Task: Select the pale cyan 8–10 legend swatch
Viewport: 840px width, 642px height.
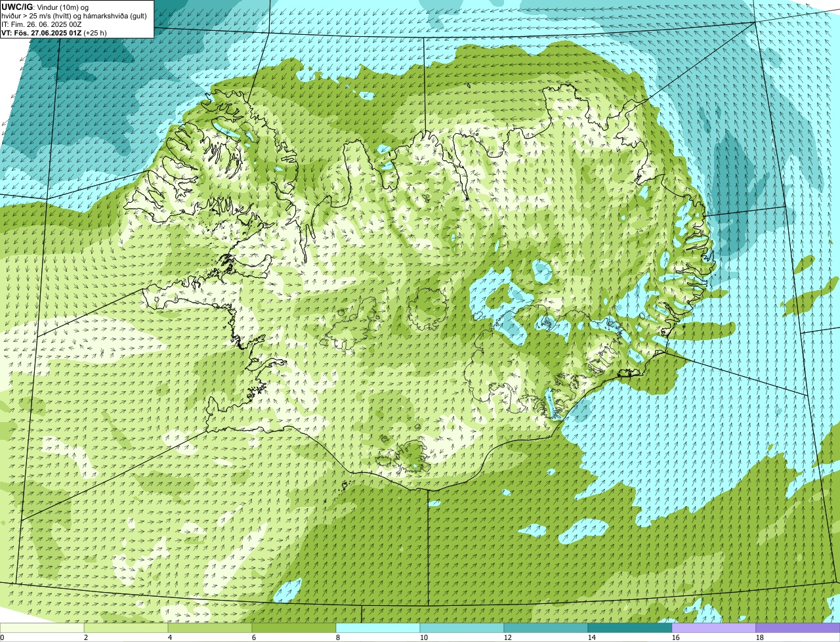Action: pyautogui.click(x=378, y=628)
